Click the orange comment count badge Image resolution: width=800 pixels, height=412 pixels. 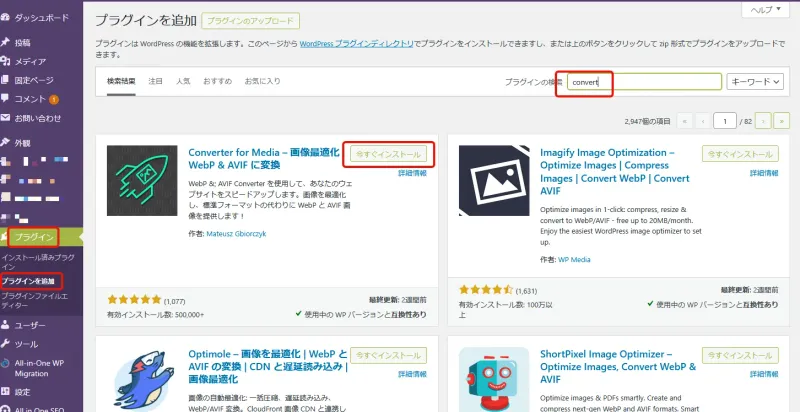pyautogui.click(x=54, y=99)
